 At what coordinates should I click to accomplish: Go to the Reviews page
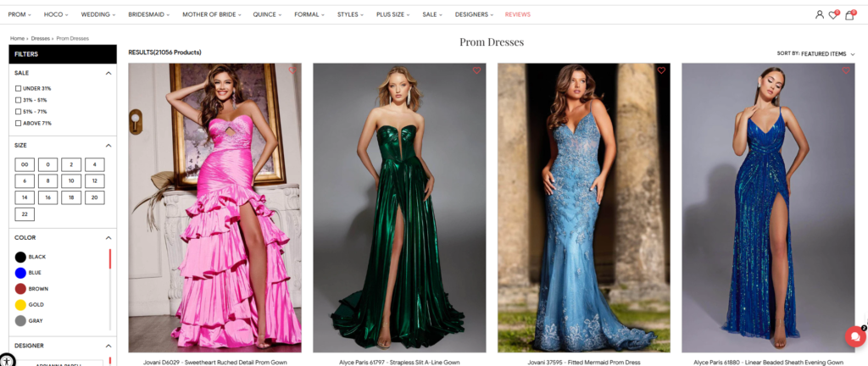[x=518, y=14]
